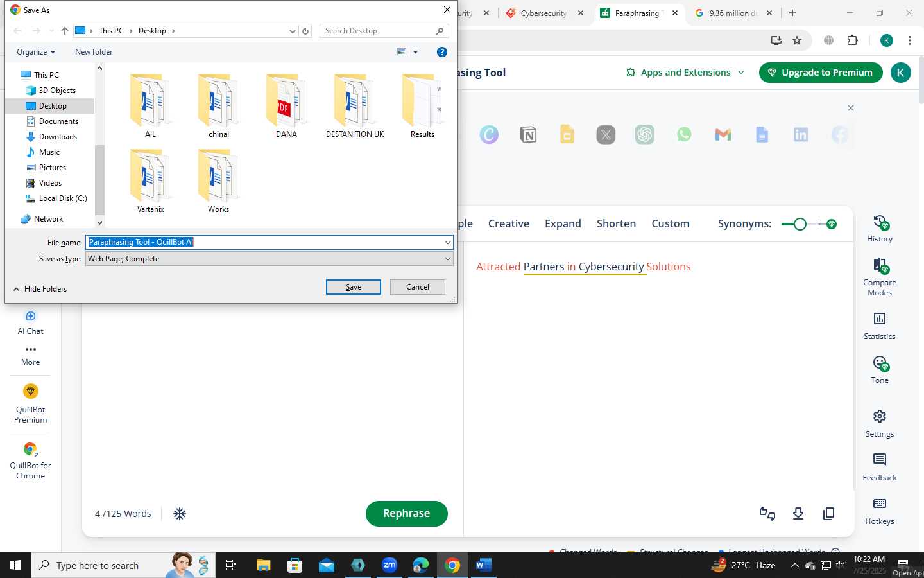Screen dimensions: 924x578
Task: Click the Notion app icon
Action: [x=528, y=135]
